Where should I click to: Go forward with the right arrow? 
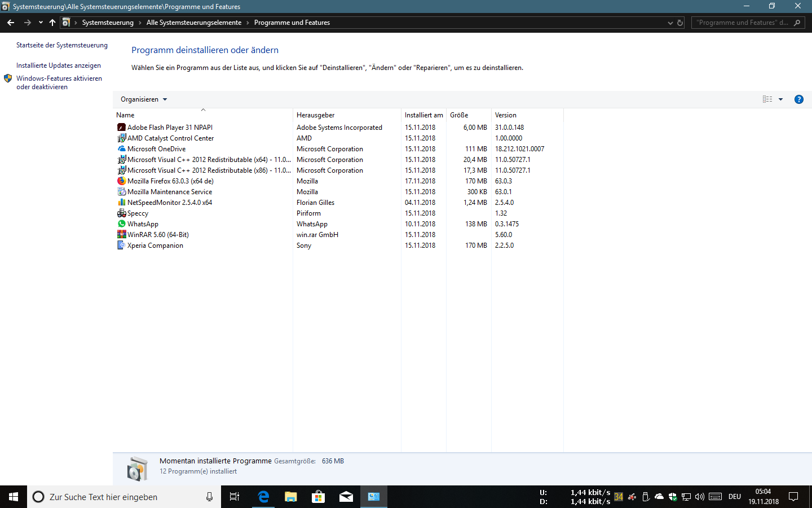point(27,23)
